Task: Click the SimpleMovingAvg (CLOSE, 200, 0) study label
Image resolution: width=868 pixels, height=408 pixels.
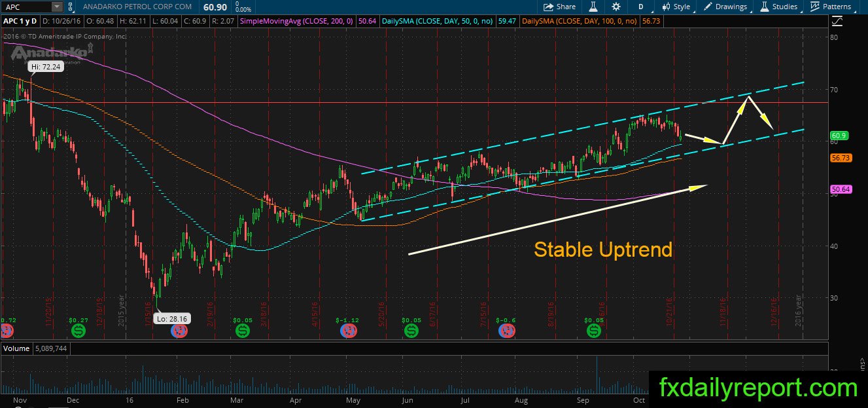Action: coord(297,22)
